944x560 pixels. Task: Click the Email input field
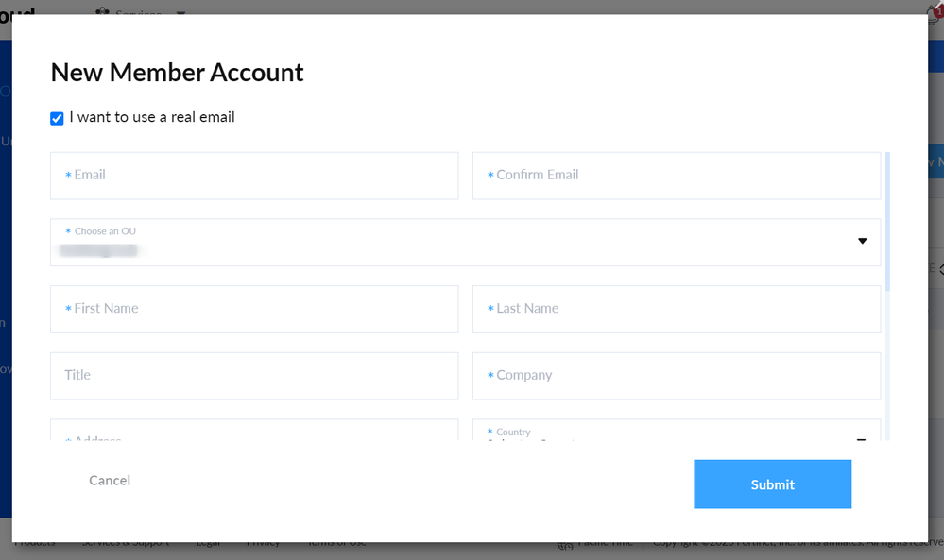[x=254, y=176]
